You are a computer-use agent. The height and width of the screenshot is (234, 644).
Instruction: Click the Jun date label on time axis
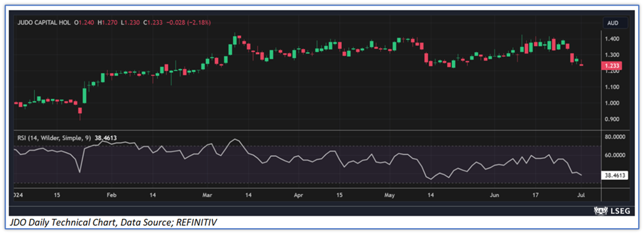pyautogui.click(x=495, y=195)
